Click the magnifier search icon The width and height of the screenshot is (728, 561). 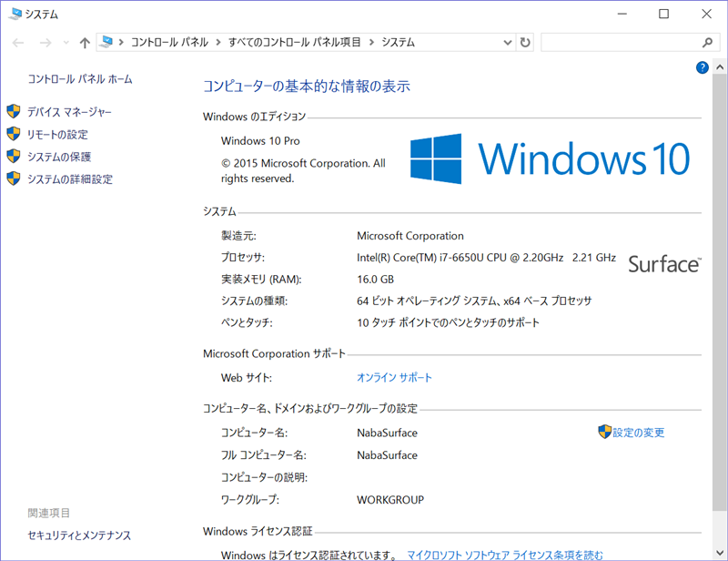pyautogui.click(x=708, y=42)
